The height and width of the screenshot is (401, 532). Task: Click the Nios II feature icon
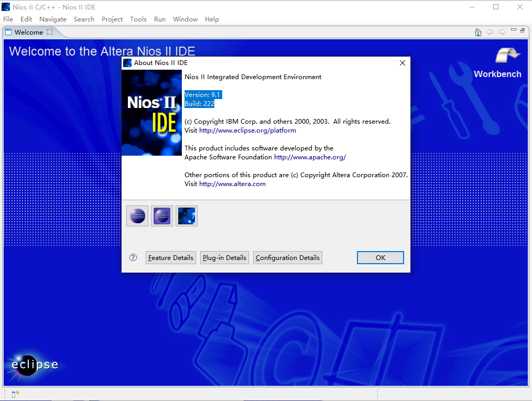click(x=187, y=216)
